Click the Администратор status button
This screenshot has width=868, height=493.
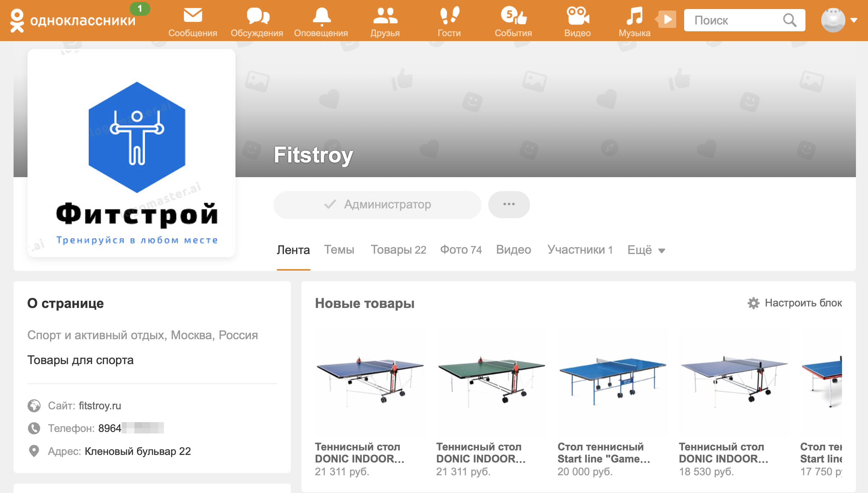tap(377, 205)
